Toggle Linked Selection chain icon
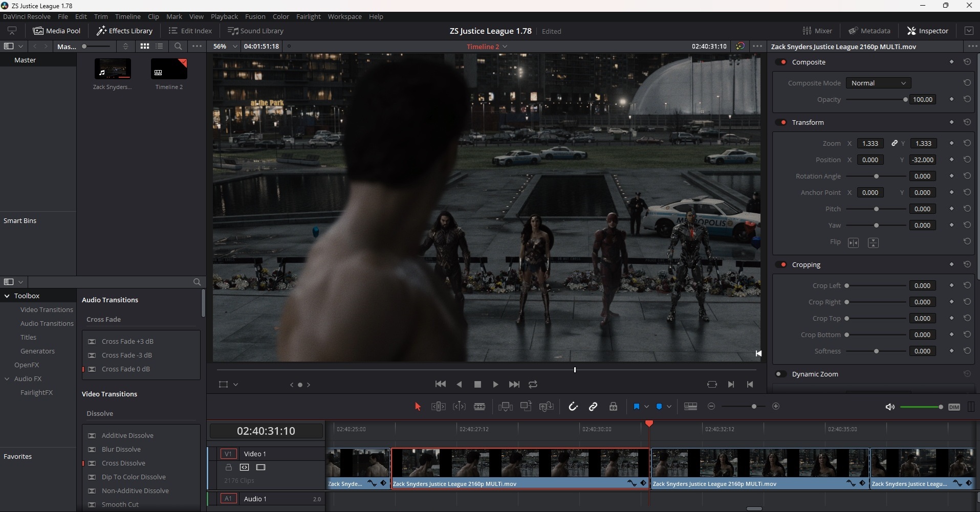This screenshot has height=512, width=980. click(x=593, y=407)
